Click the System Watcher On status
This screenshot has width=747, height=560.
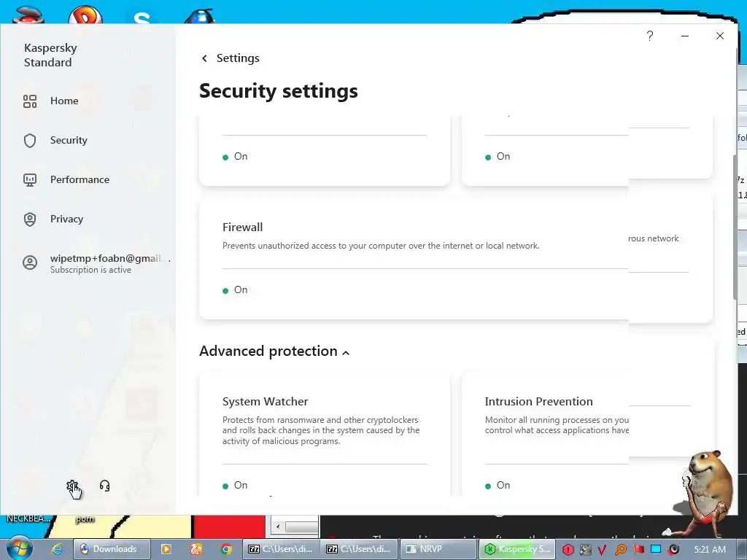tap(236, 485)
